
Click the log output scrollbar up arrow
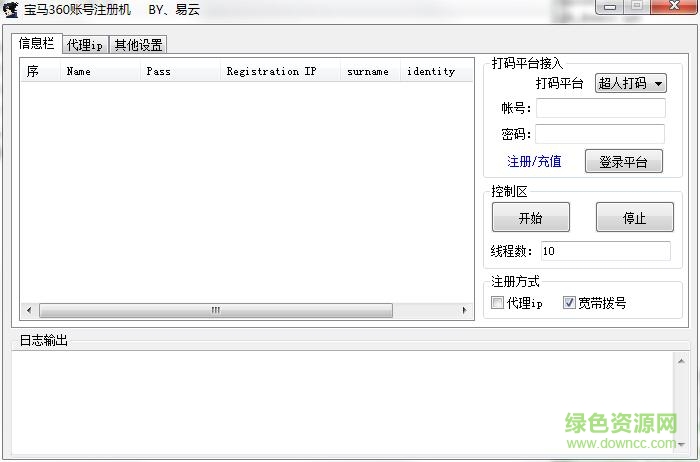pyautogui.click(x=681, y=361)
